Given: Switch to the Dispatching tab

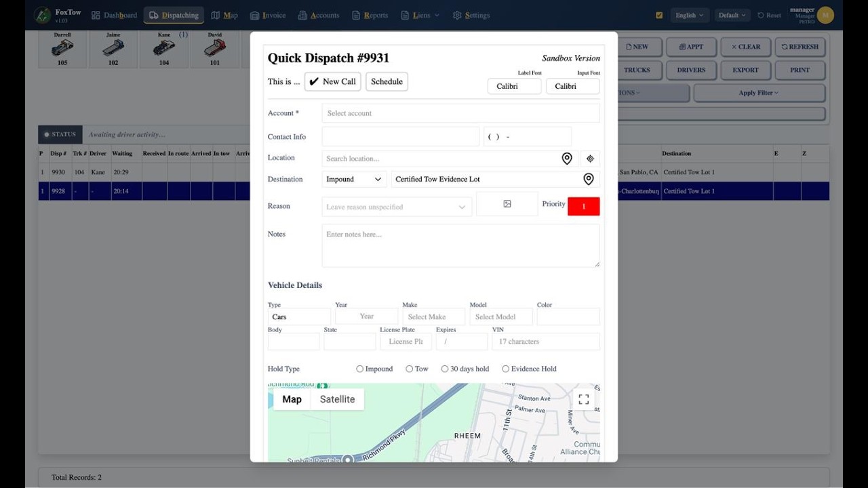Looking at the screenshot, I should [x=174, y=15].
